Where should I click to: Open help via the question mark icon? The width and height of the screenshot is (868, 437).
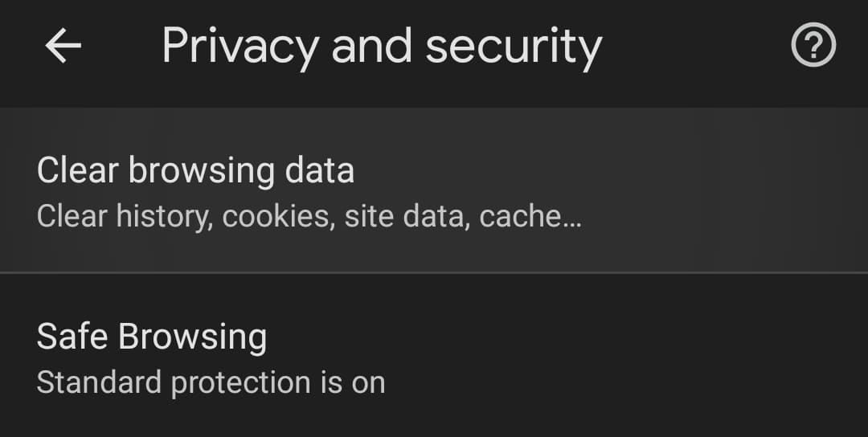click(813, 47)
